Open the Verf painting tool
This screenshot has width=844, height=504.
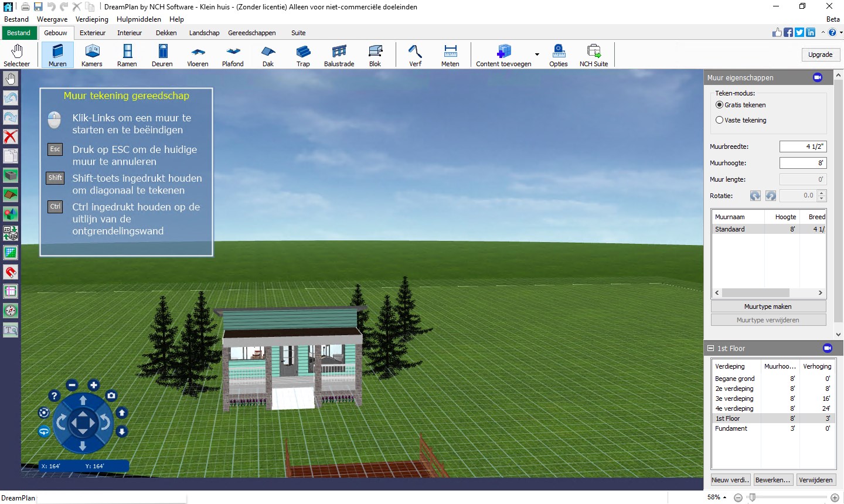point(415,55)
